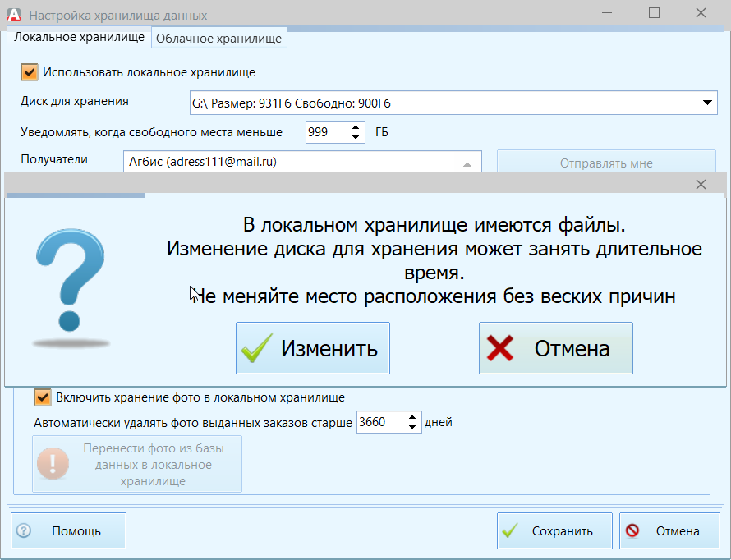Open Помощь help button
The width and height of the screenshot is (731, 560).
68,530
